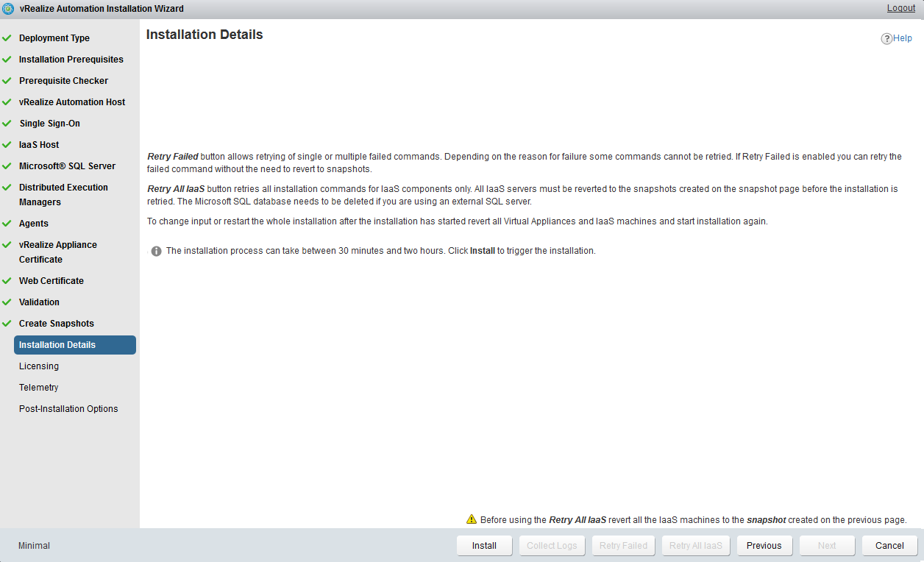Click the vRealize Automation logo icon

[8, 9]
